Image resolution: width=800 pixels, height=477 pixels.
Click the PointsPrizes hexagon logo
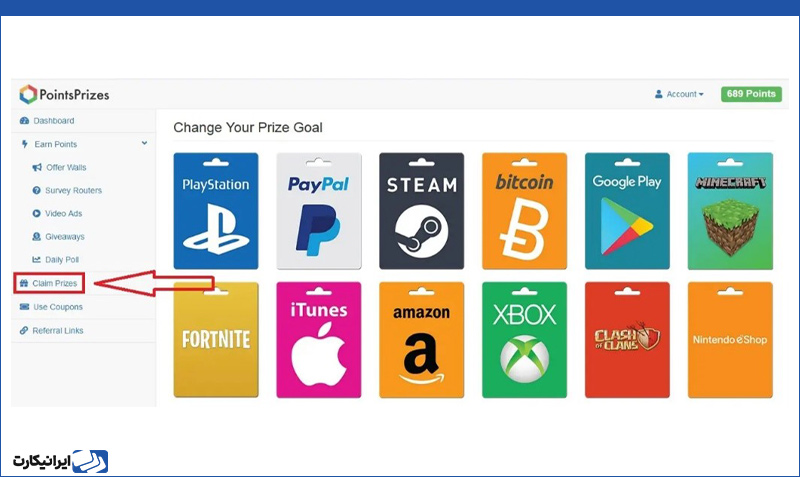28,94
